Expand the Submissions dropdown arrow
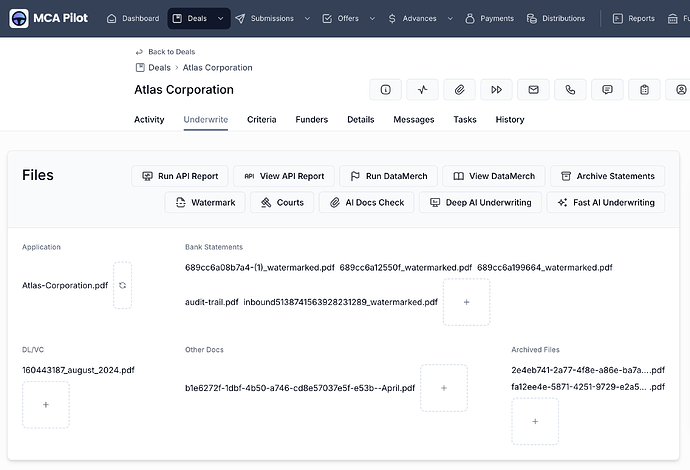690x470 pixels. (307, 18)
